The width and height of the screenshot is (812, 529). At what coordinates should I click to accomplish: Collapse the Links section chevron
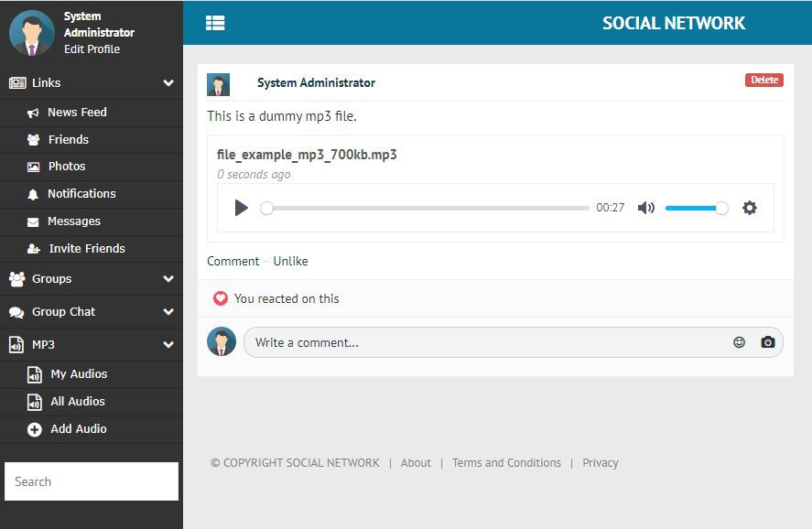(x=168, y=82)
